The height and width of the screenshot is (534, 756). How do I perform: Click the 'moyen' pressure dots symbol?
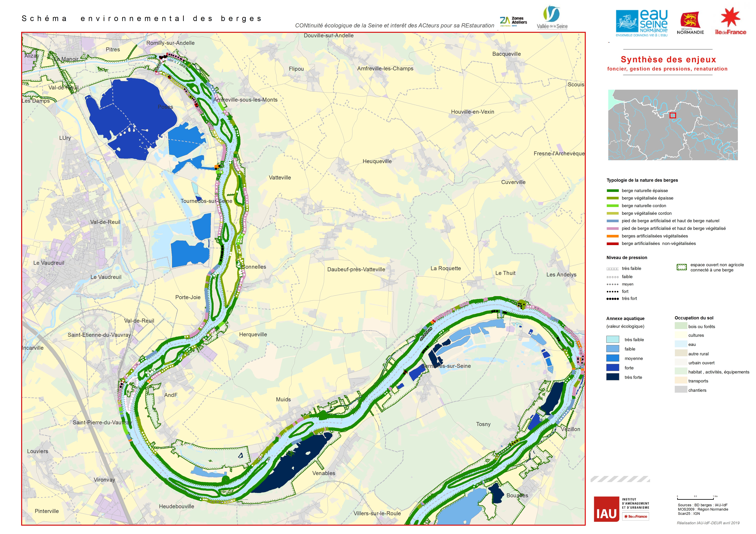(612, 284)
